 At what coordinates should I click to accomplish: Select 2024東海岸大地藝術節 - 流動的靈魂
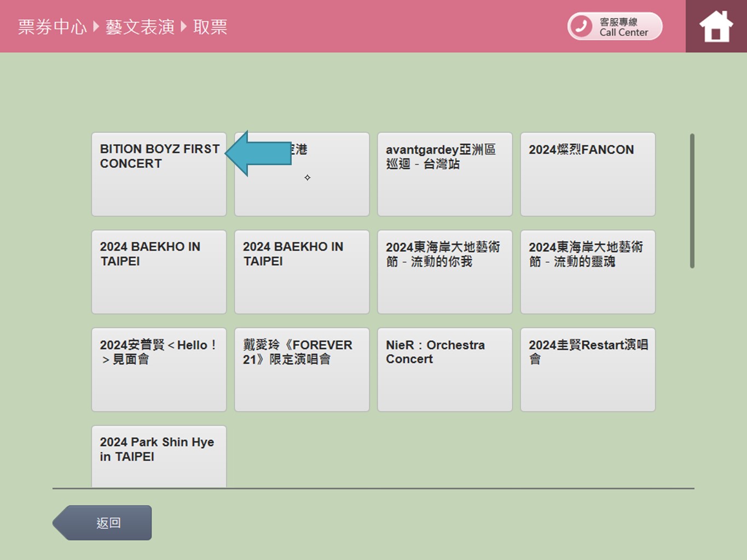(x=587, y=272)
